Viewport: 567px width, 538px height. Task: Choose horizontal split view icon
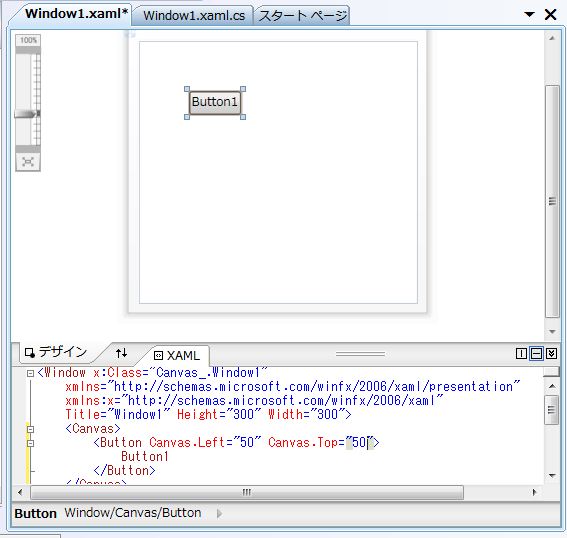[x=536, y=353]
